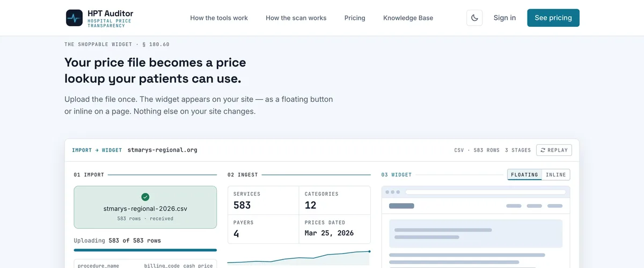Click the 03 WIDGET stage label
This screenshot has height=268, width=644.
pos(397,175)
